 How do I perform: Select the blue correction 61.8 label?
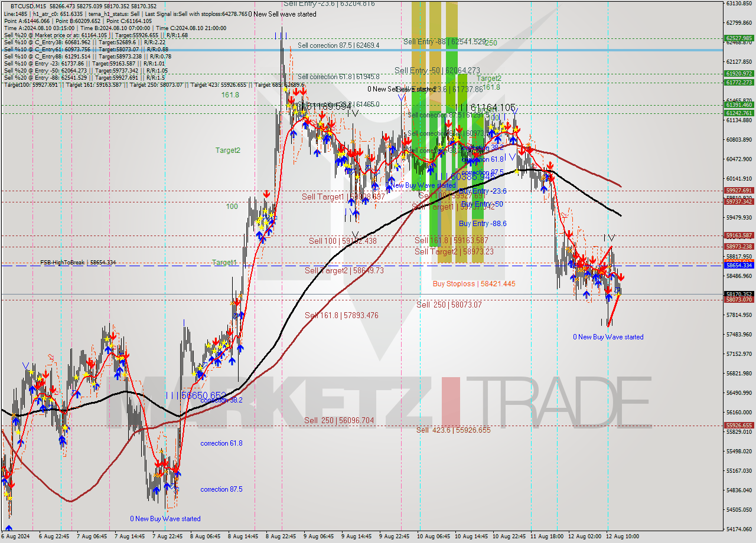(x=221, y=443)
